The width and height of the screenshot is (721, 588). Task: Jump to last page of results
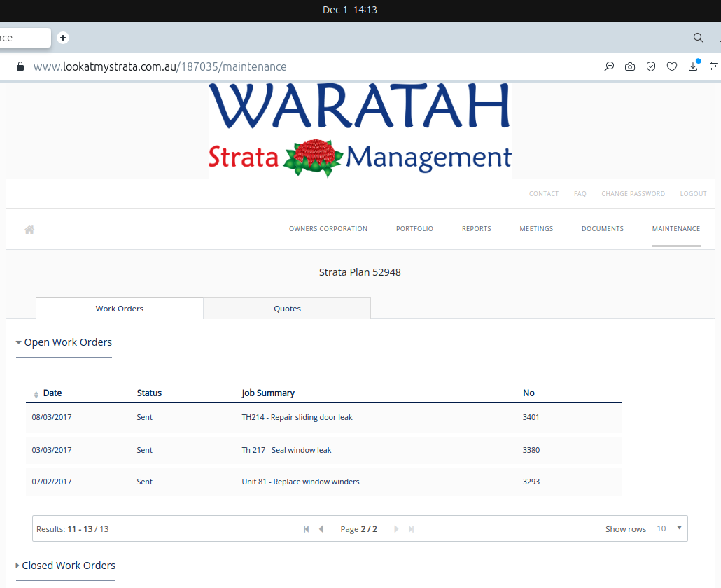[411, 529]
